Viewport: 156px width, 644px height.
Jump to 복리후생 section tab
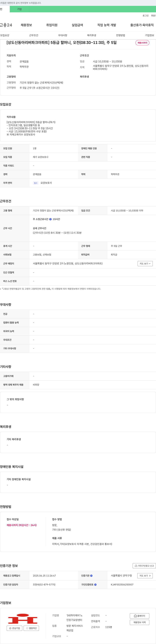91,35
